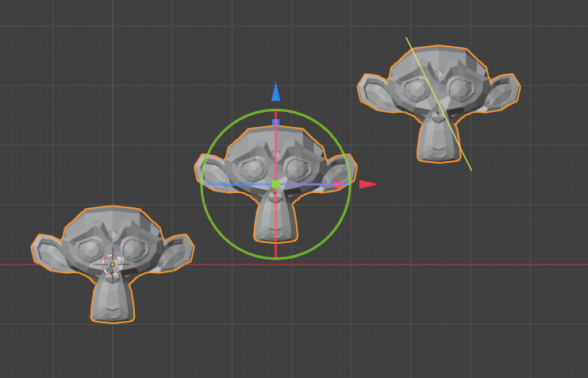Click the red X-axis arrow of the gizmo

[x=368, y=184]
